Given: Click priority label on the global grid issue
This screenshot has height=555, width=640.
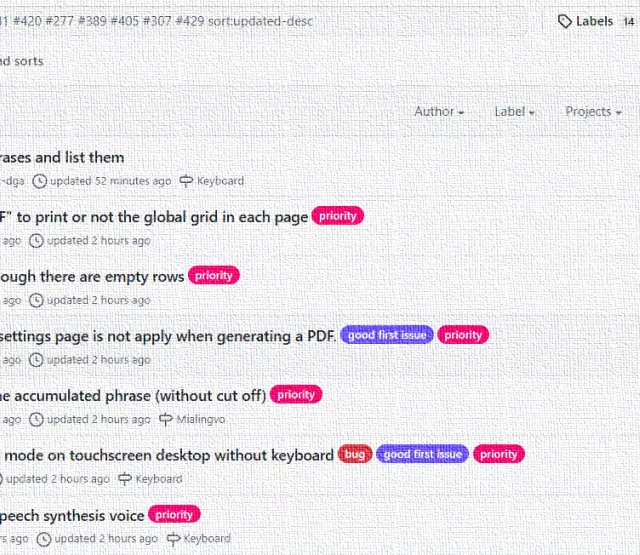Looking at the screenshot, I should [338, 216].
